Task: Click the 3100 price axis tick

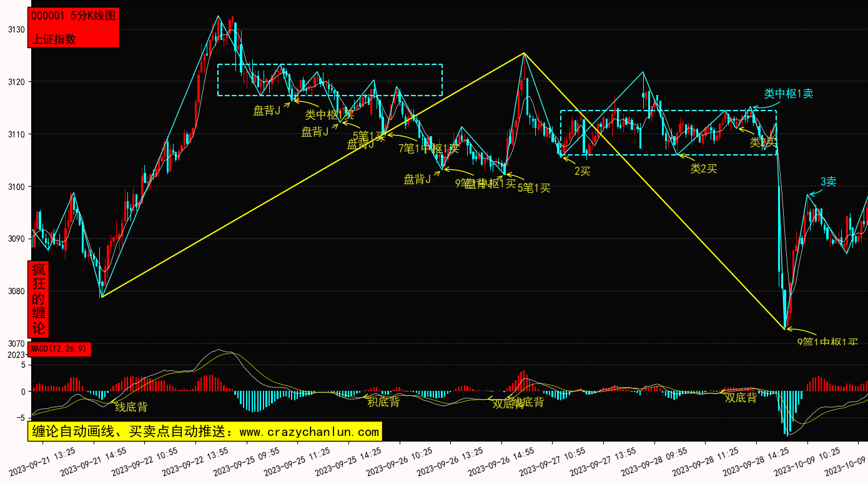Action: pos(16,187)
